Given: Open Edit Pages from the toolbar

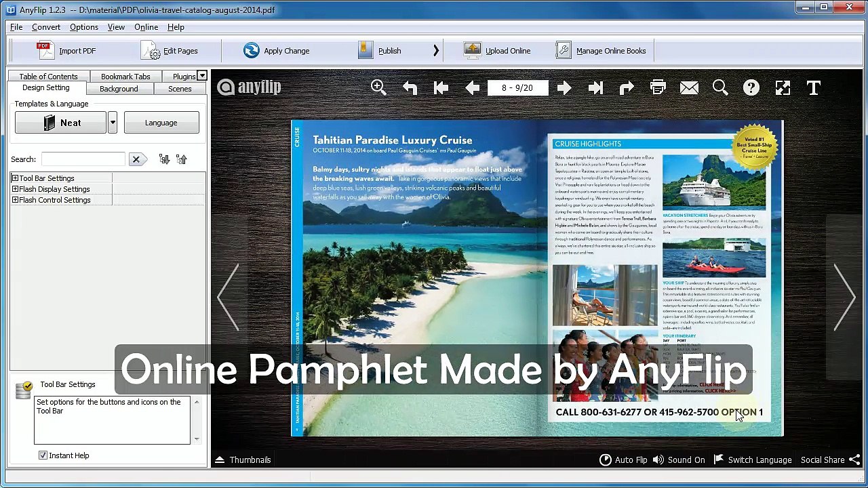Looking at the screenshot, I should pyautogui.click(x=170, y=51).
